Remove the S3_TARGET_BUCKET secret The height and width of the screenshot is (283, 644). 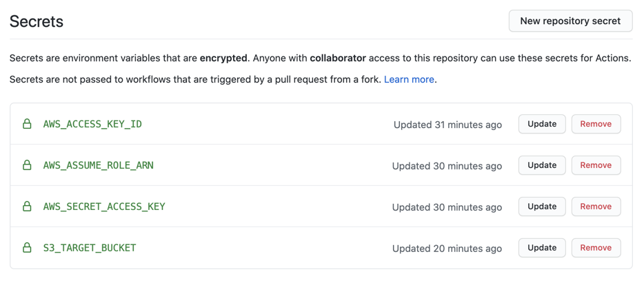(x=596, y=248)
